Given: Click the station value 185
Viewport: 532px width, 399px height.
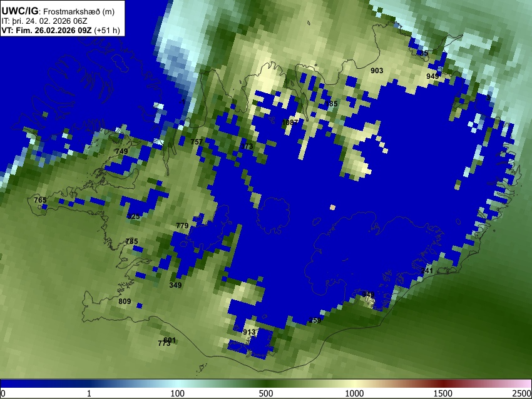Looking at the screenshot, I should 332,104.
